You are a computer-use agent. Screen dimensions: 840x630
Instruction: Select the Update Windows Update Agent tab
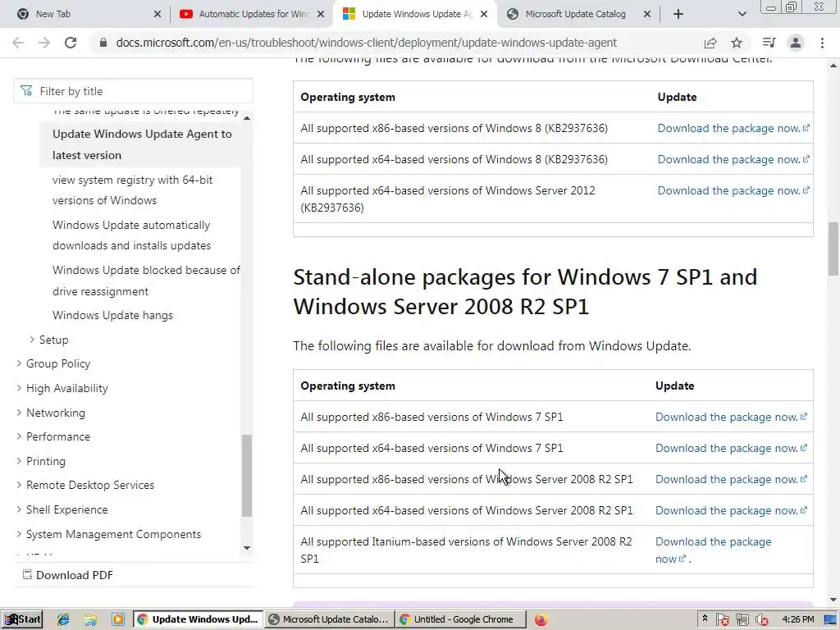[414, 14]
